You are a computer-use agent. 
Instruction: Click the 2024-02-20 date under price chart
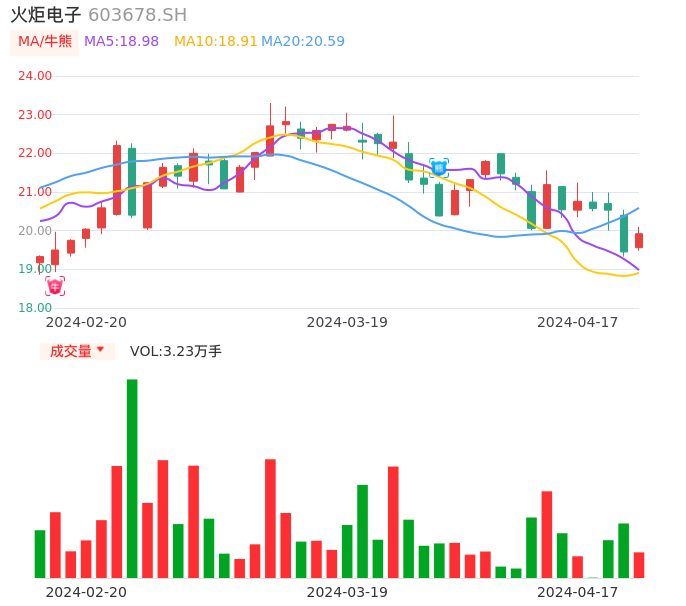86,322
